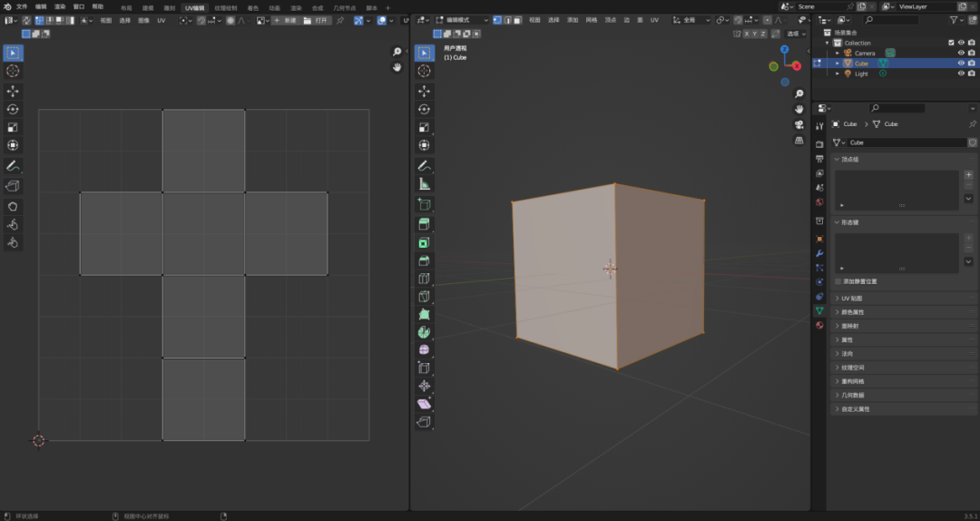Screen dimensions: 980x521
Task: Hide the Cube in the outliner
Action: [x=961, y=64]
